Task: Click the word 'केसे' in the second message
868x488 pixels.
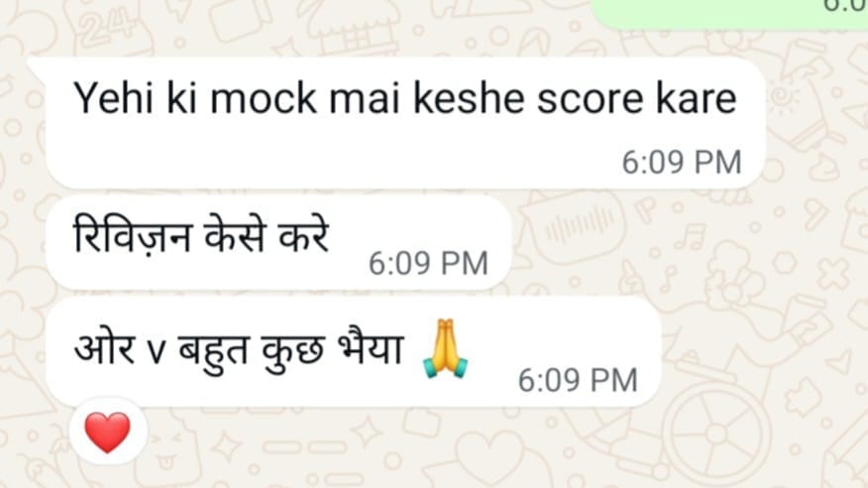Action: [235, 235]
